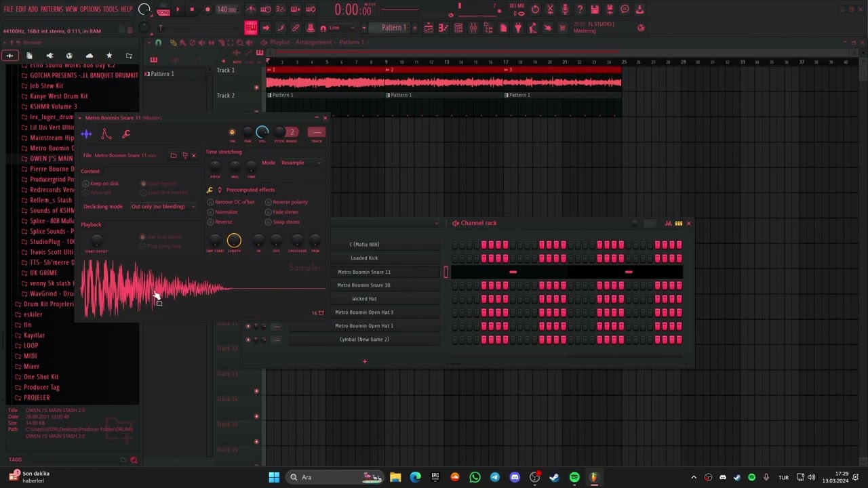
Task: Open Spotify from the taskbar
Action: [x=574, y=477]
